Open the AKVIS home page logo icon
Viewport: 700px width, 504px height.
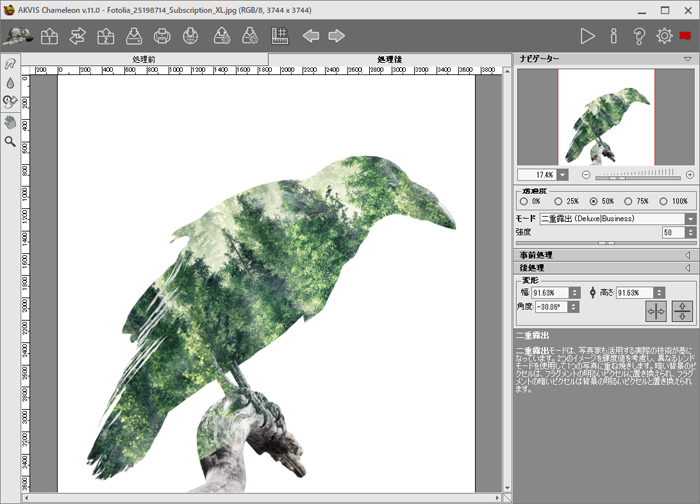[x=18, y=36]
